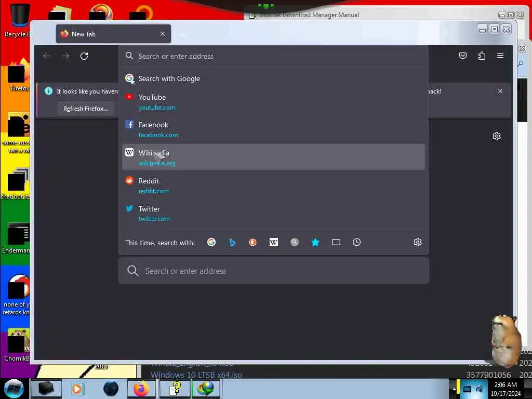Search this time with Google icon
This screenshot has width=532, height=399.
coord(211,242)
